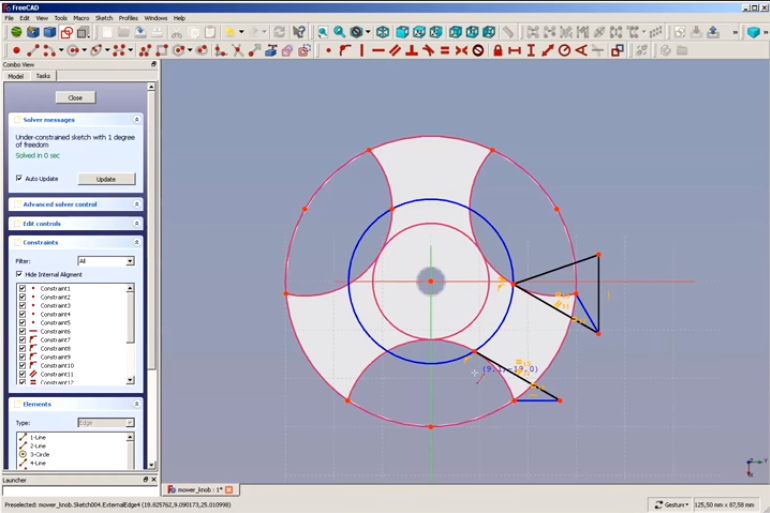Viewport: 770px width, 513px height.
Task: Toggle Hide Internal Alignment checkbox
Action: pyautogui.click(x=19, y=274)
